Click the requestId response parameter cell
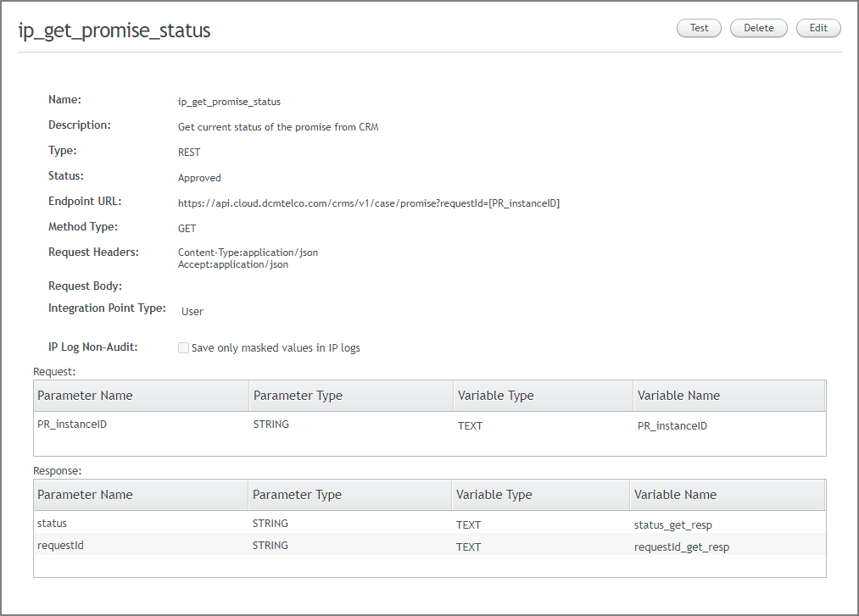Viewport: 859px width, 616px height. pos(60,546)
